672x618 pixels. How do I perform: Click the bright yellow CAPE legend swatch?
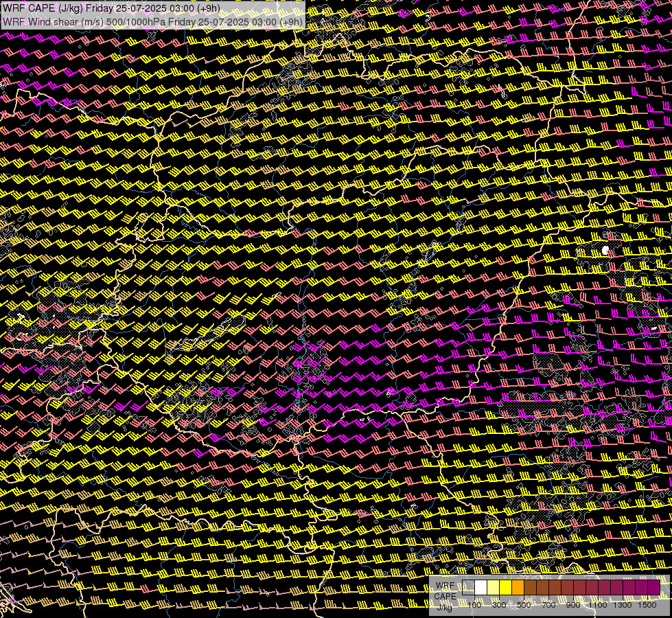pos(505,587)
